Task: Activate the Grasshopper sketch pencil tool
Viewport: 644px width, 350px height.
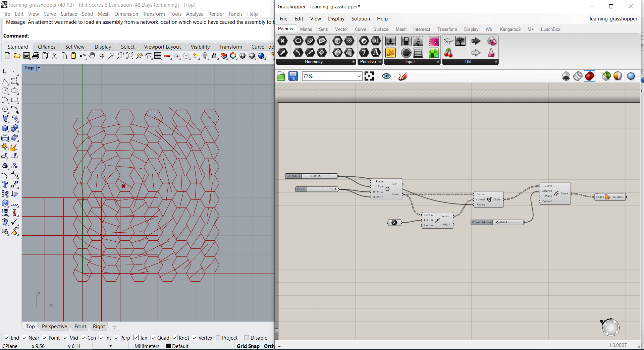Action: click(x=403, y=76)
